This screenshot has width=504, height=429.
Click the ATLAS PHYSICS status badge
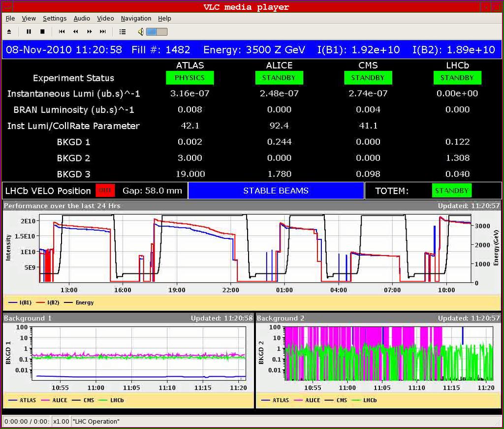189,78
